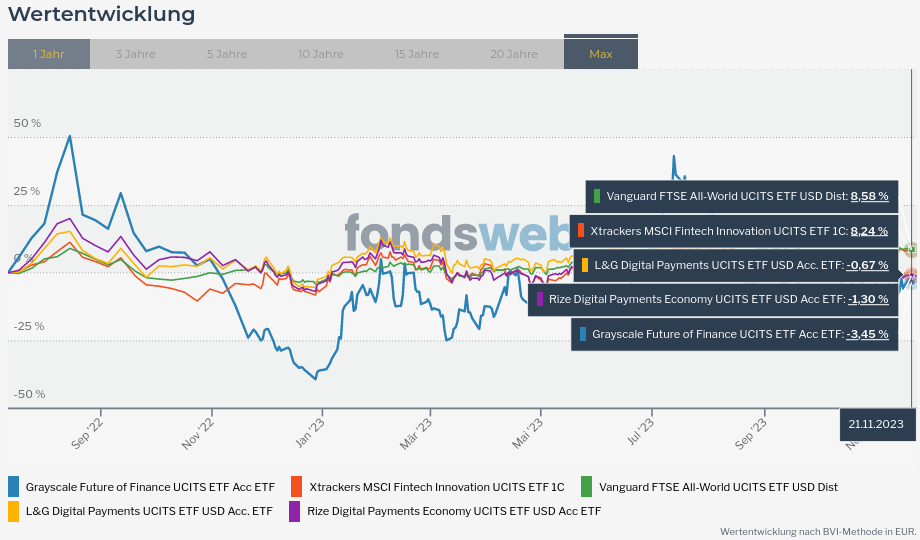Toggle L&G Digital Payments legend label
The height and width of the screenshot is (540, 920).
pos(149,511)
